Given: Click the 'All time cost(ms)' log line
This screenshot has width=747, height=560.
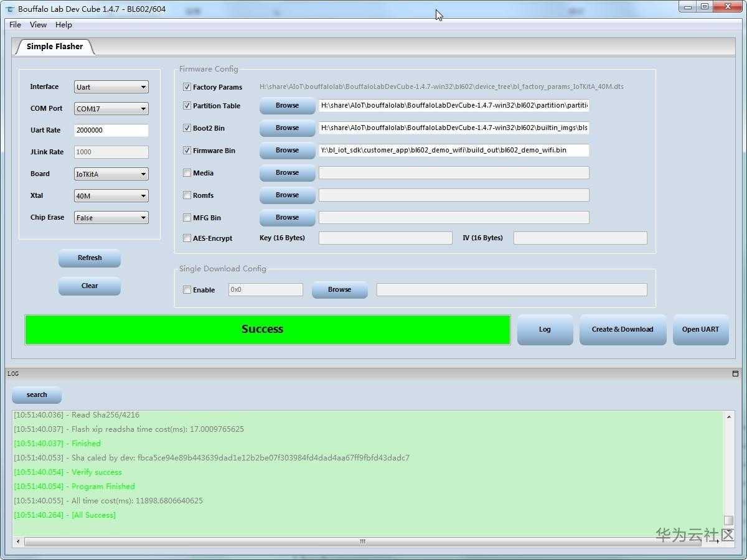Looking at the screenshot, I should pyautogui.click(x=108, y=501).
